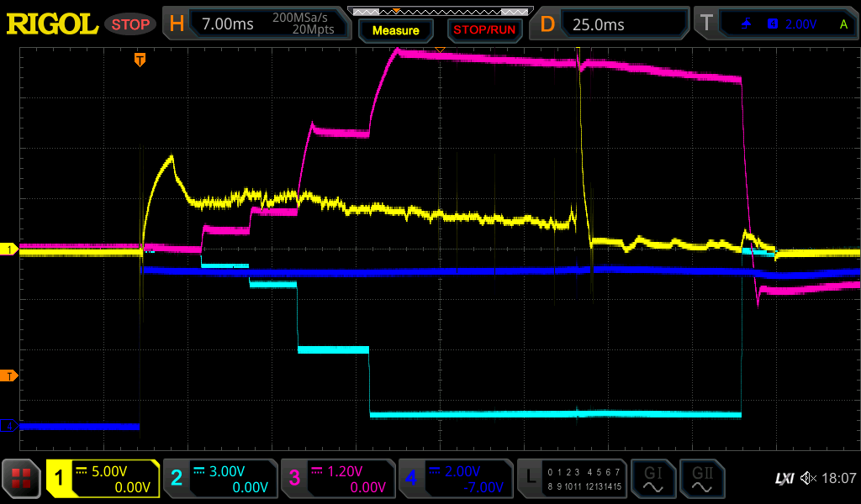Select the orange trigger position marker

[140, 60]
